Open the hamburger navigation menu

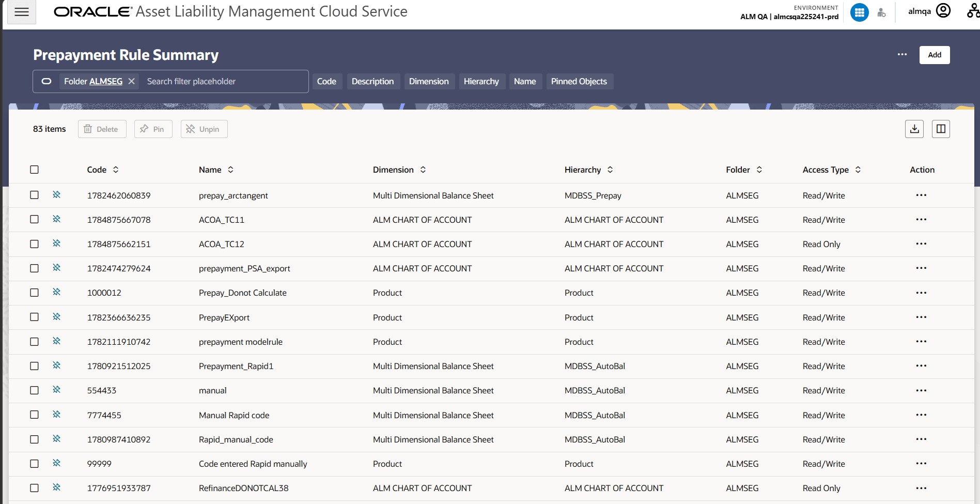[22, 12]
